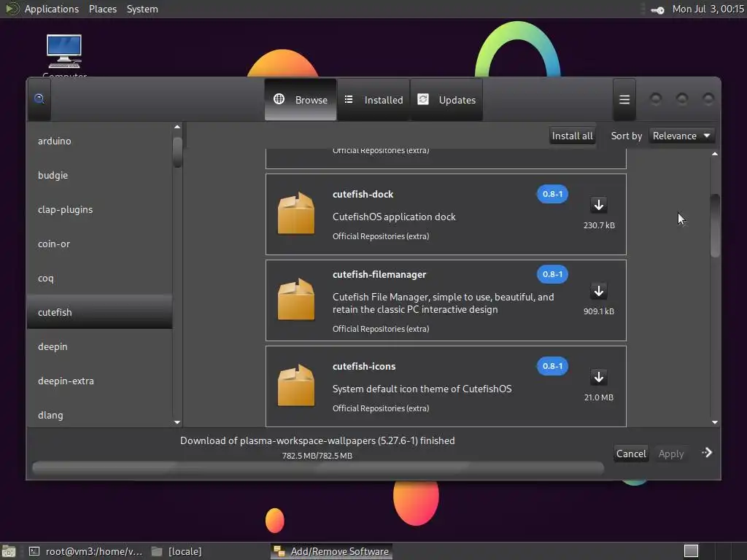This screenshot has height=560, width=747.
Task: Click Add/Remove Software taskbar entry
Action: (332, 551)
